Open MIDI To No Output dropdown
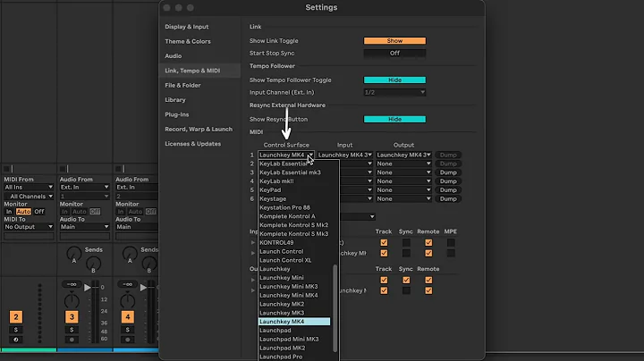The image size is (644, 361). pos(29,226)
